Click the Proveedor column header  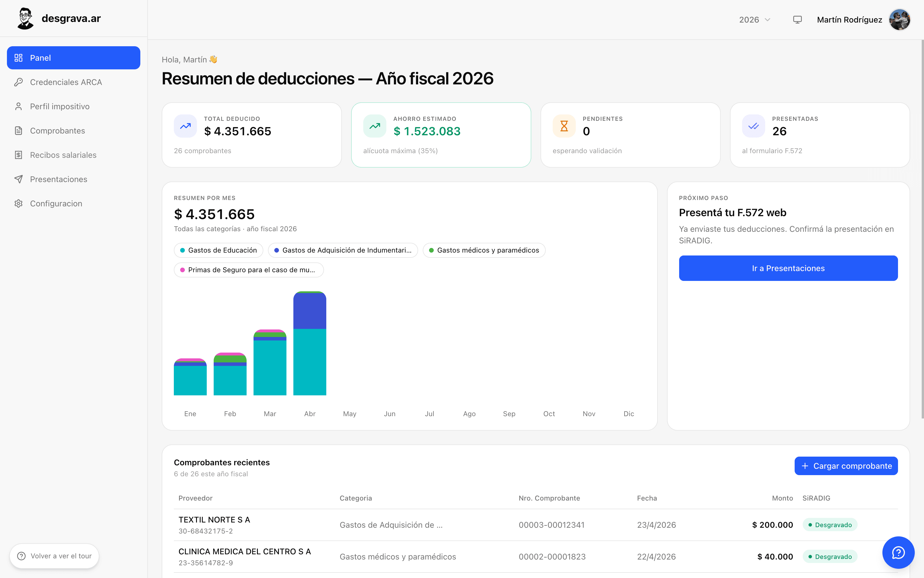coord(195,498)
